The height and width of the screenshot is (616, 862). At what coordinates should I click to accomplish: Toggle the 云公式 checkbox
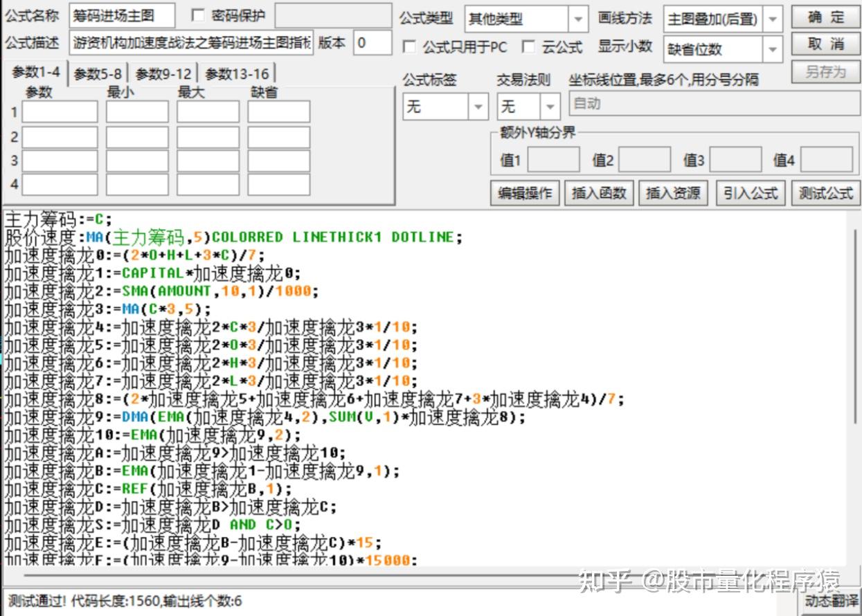click(528, 47)
